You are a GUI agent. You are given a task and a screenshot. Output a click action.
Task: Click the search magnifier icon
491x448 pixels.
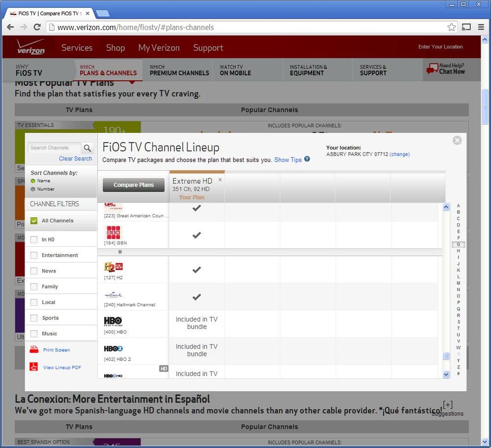click(87, 148)
